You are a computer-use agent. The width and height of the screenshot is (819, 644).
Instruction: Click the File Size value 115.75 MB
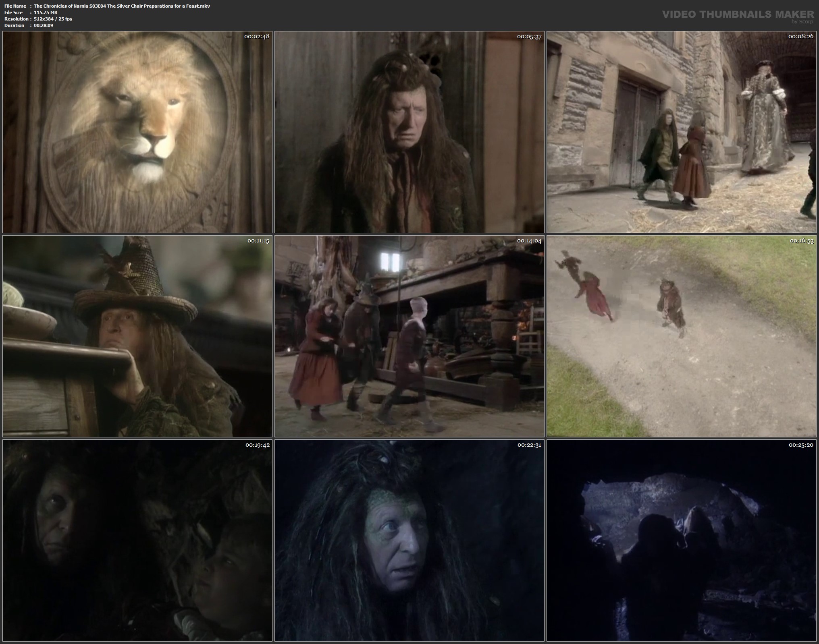(46, 12)
